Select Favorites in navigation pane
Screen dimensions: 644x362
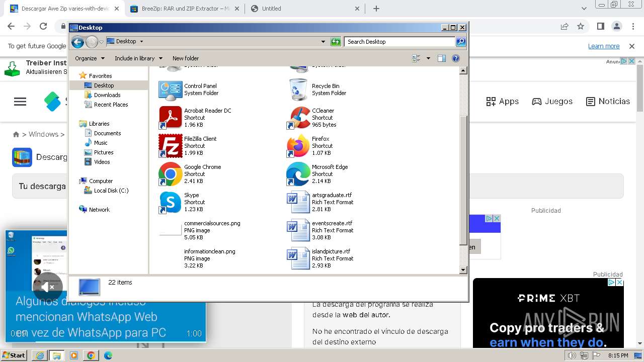[x=100, y=76]
